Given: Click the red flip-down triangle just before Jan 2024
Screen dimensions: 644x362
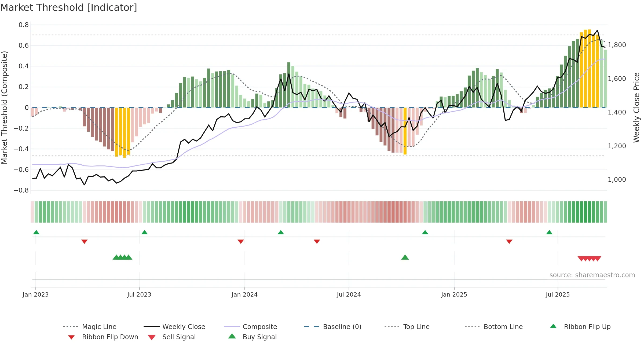Looking at the screenshot, I should [241, 242].
